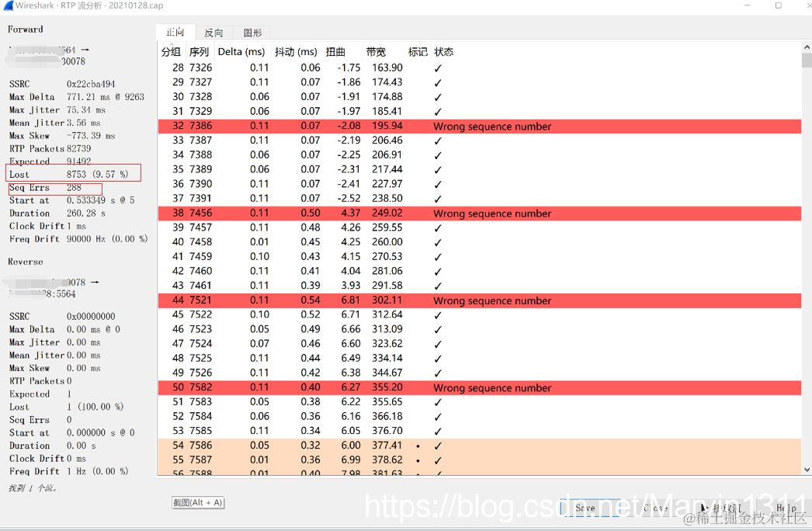Viewport: 812px width, 531px height.
Task: Click RTP Packets 82739 value
Action: (x=78, y=149)
